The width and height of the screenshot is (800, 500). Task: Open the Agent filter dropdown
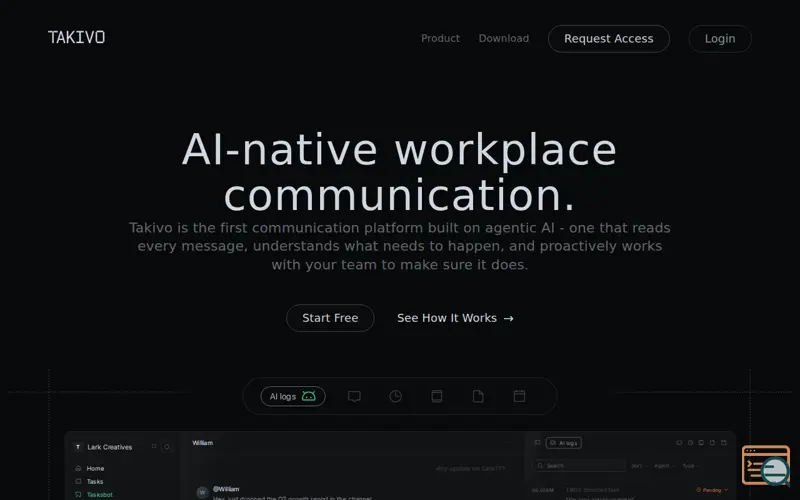(664, 466)
